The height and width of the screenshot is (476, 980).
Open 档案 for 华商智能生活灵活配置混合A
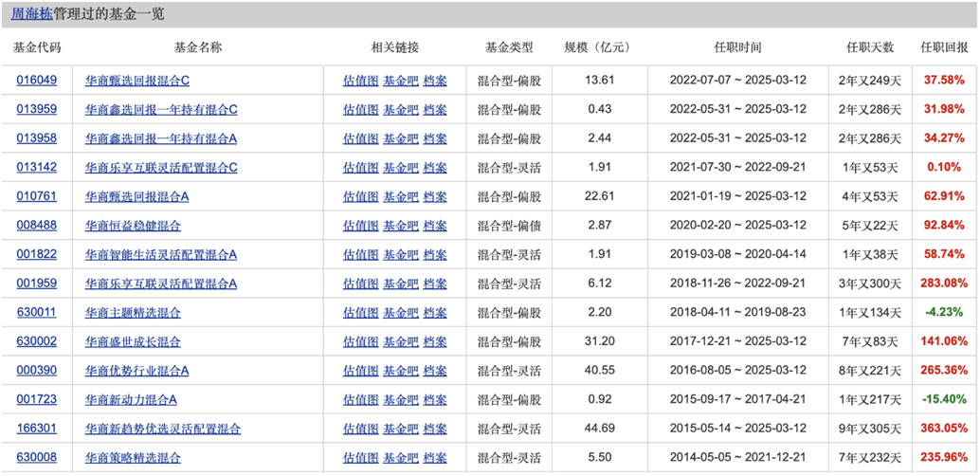pyautogui.click(x=435, y=254)
